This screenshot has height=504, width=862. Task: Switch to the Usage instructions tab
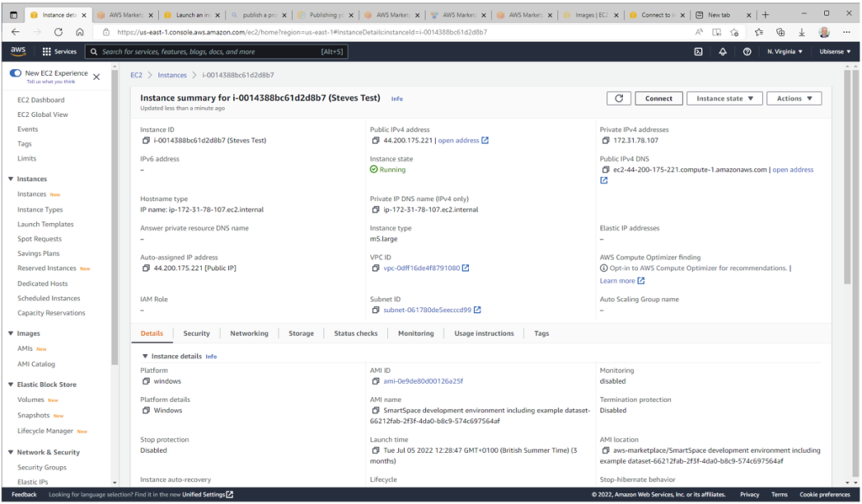[484, 334]
